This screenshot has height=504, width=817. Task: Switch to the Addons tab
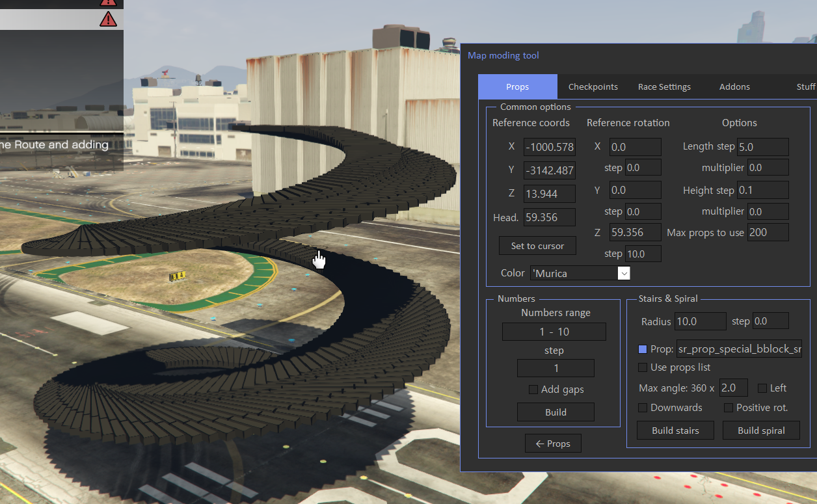[734, 86]
